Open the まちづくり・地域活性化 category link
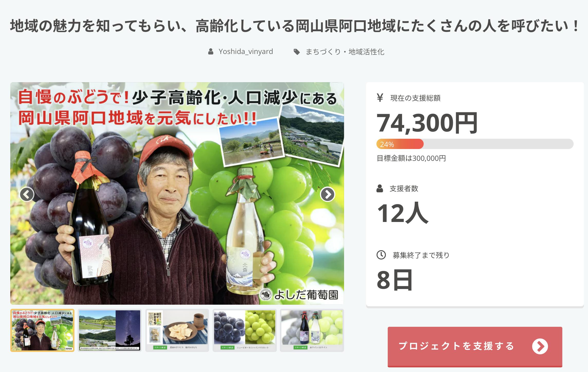Screen dimensions: 588x372 [345, 52]
